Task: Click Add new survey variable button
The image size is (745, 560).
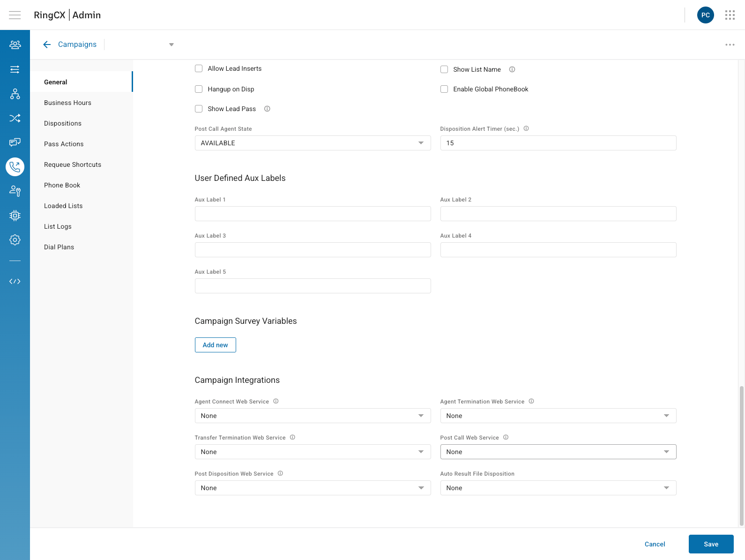Action: click(216, 345)
